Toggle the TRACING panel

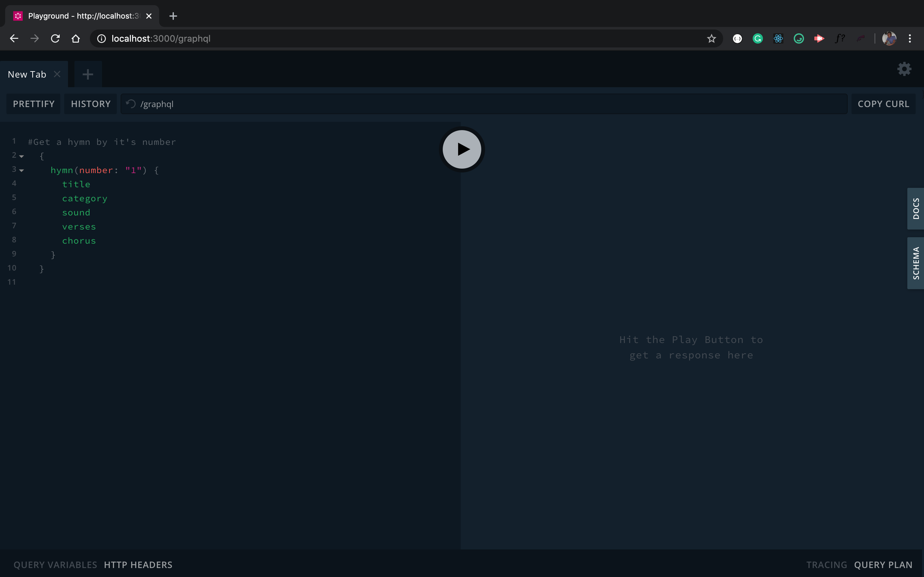tap(826, 564)
